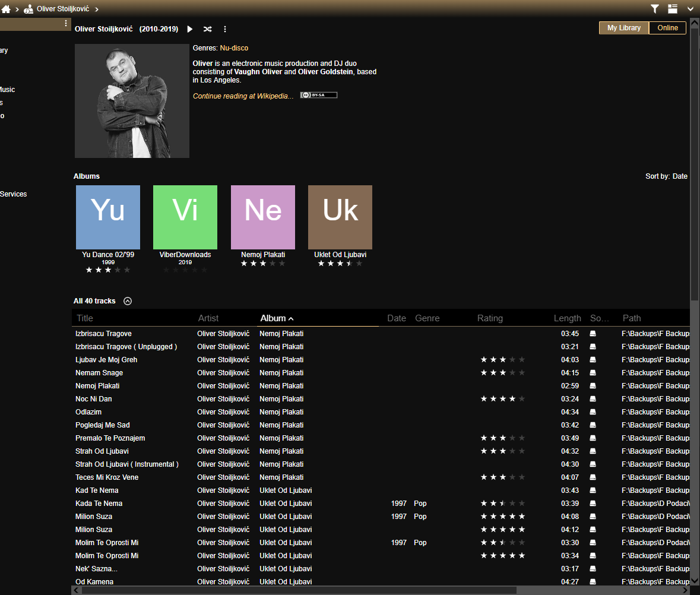The image size is (700, 595).
Task: Open Continue reading at Wikipedia link
Action: pos(243,96)
